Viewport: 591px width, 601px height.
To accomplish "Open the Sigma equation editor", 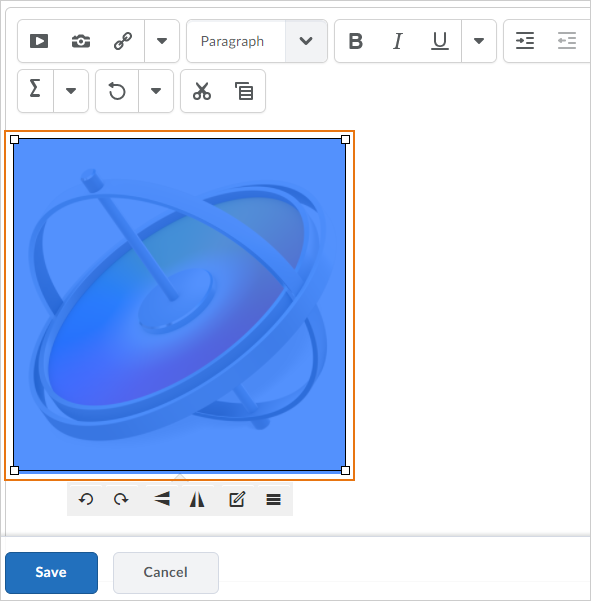I will coord(35,91).
